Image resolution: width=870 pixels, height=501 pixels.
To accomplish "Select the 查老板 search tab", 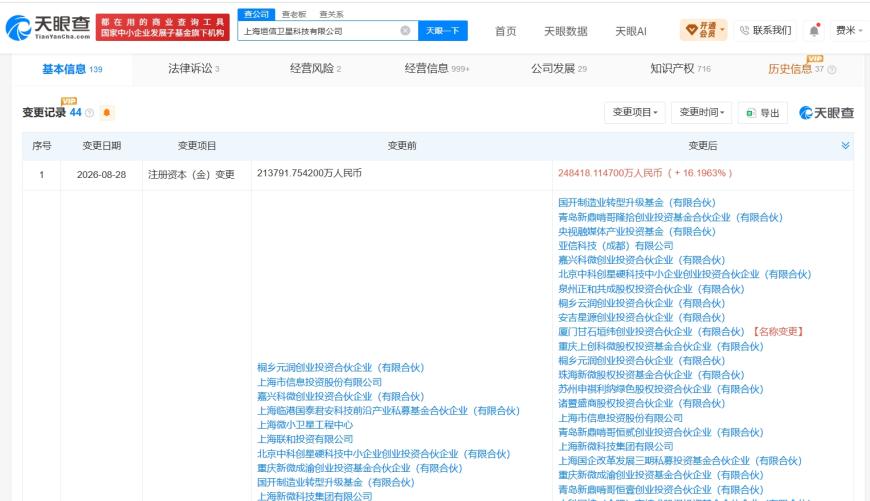I will click(294, 14).
